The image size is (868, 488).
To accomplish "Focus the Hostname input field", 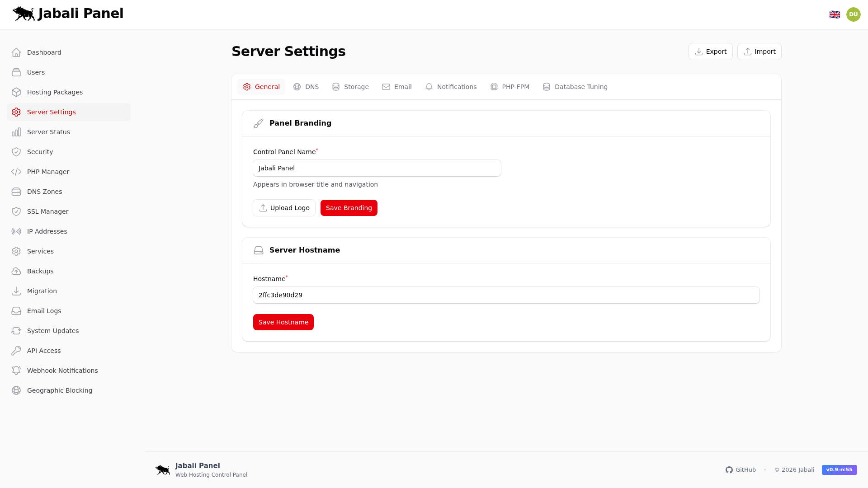I will click(506, 295).
